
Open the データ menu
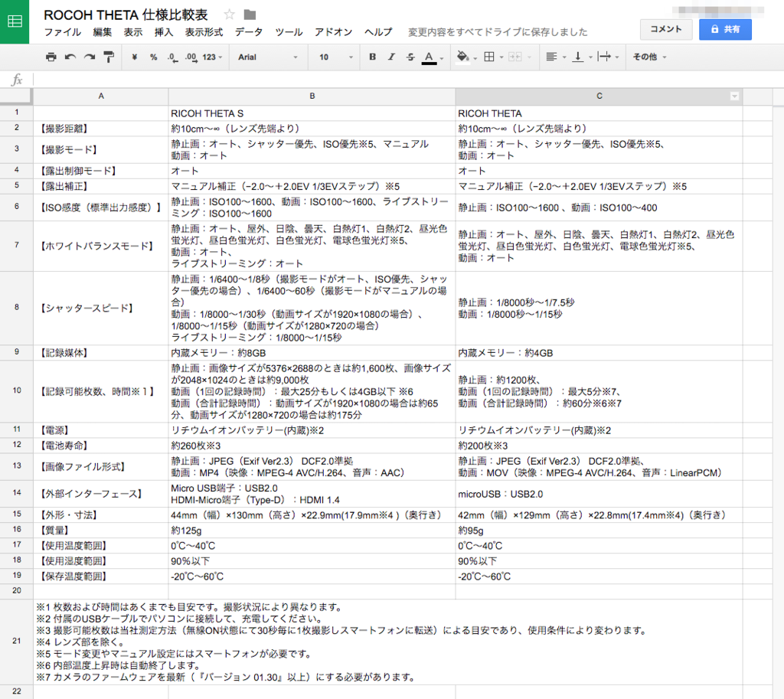249,32
